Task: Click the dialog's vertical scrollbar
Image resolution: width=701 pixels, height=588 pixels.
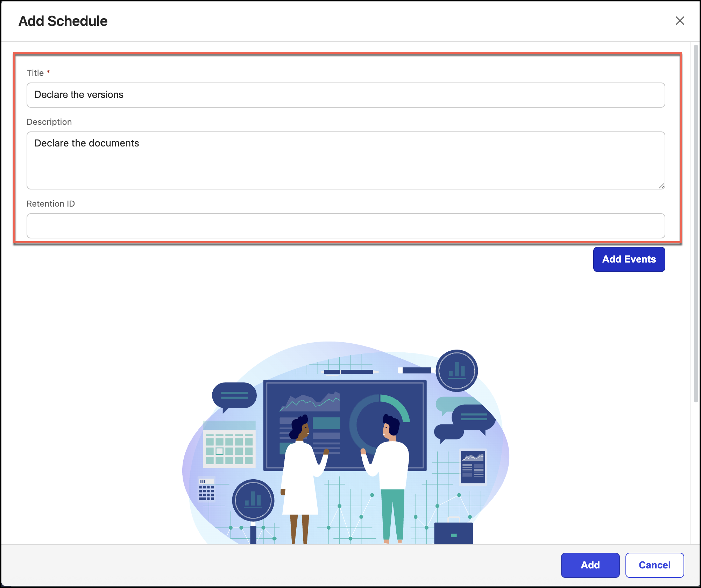Action: tap(696, 224)
